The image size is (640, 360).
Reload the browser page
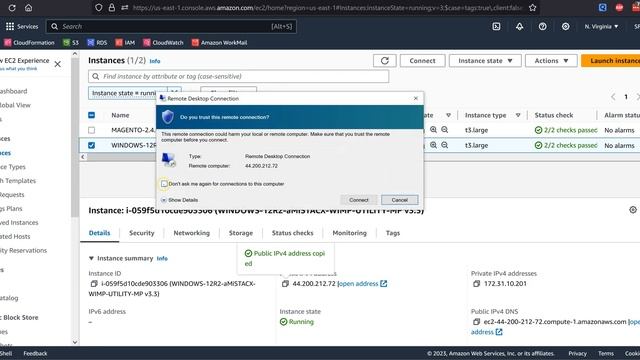(x=12, y=7)
